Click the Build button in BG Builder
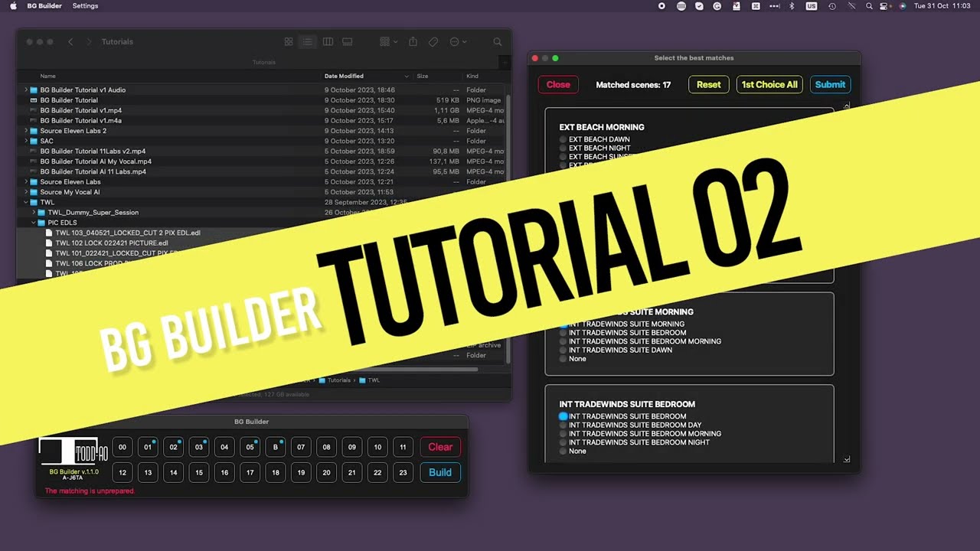 click(x=440, y=472)
